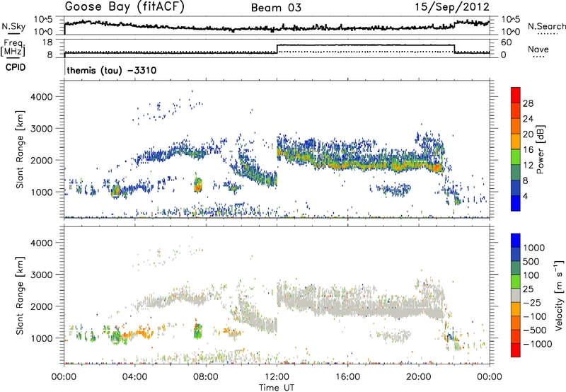566x392 pixels.
Task: Click the "Goose Bay (fitACF)" plot title
Action: tap(125, 7)
